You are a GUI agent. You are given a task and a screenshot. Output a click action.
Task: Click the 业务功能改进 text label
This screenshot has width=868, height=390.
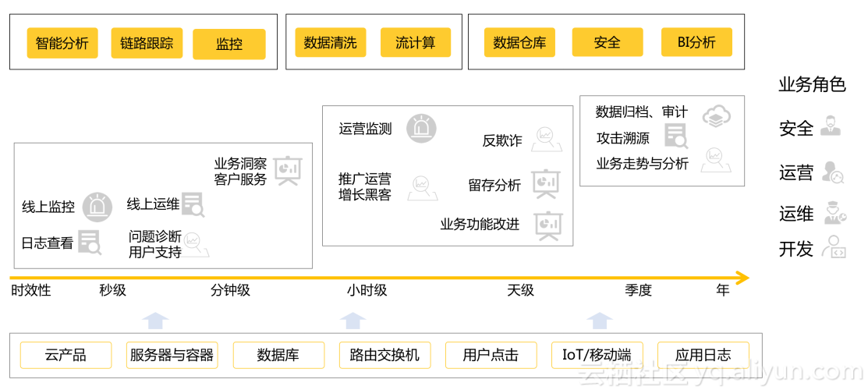pyautogui.click(x=480, y=225)
